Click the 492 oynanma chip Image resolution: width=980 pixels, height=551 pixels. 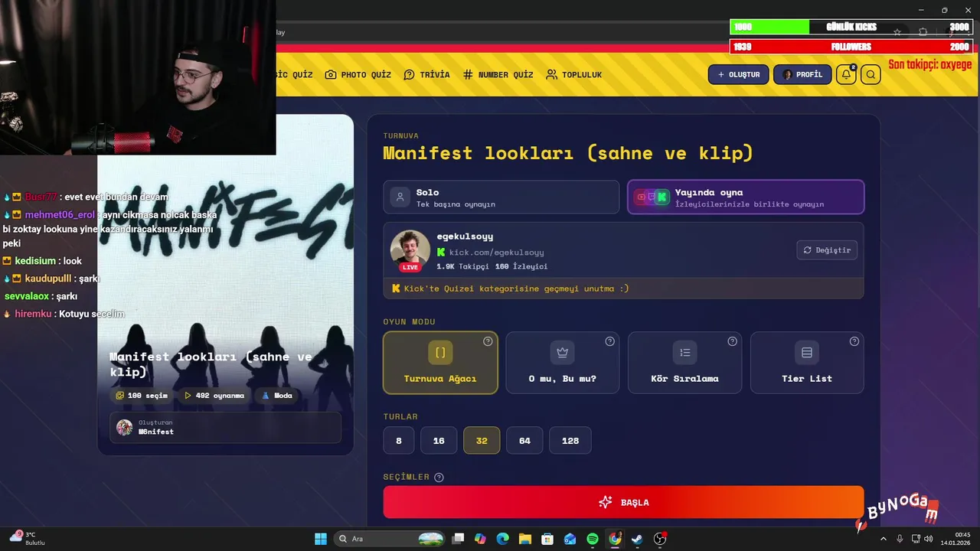214,396
